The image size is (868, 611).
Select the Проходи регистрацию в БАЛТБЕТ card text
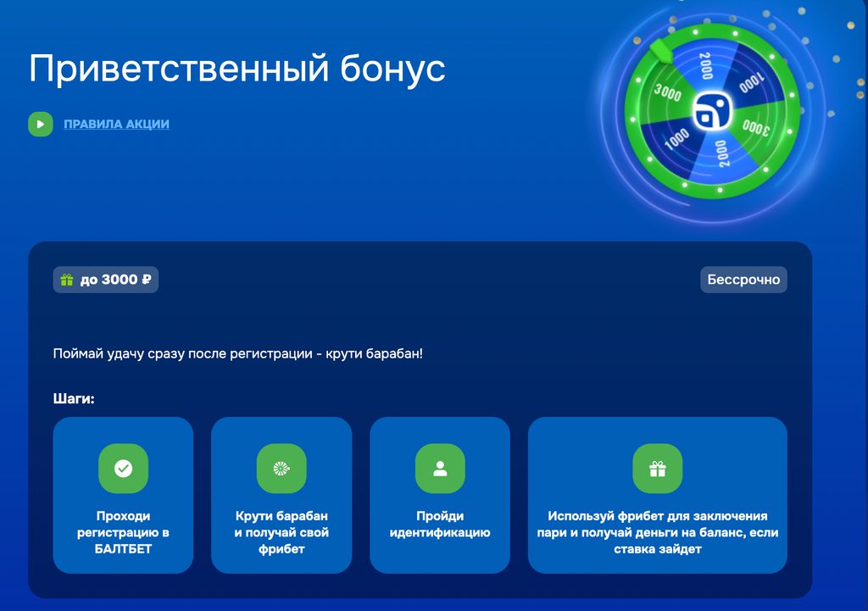123,532
